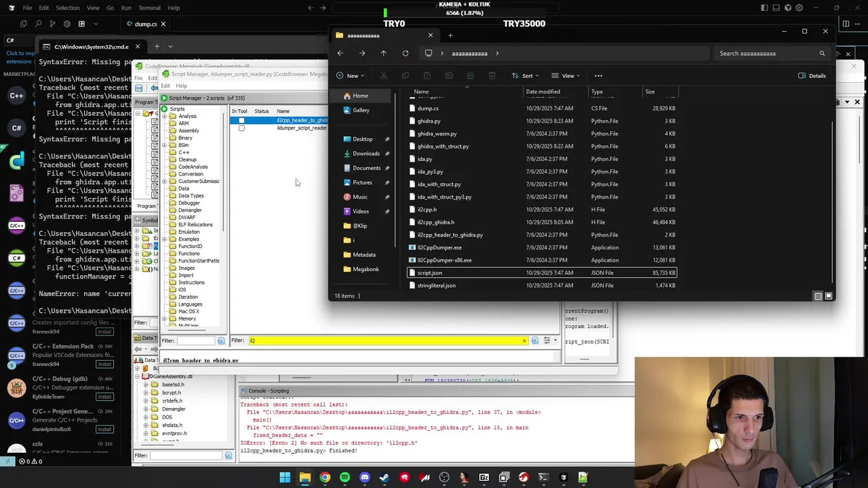Close the dump.cs editor tab
This screenshot has width=868, height=488.
[x=163, y=24]
